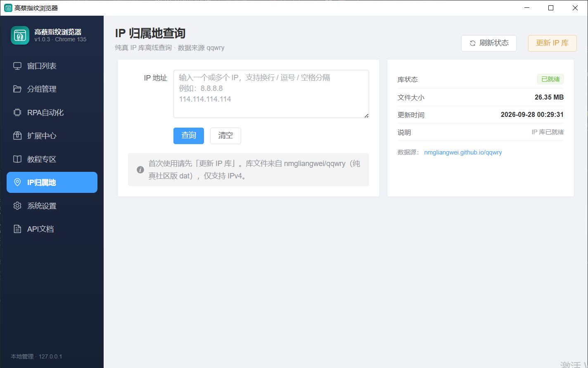
Task: Click the 26.35 MB file size value
Action: (x=549, y=97)
